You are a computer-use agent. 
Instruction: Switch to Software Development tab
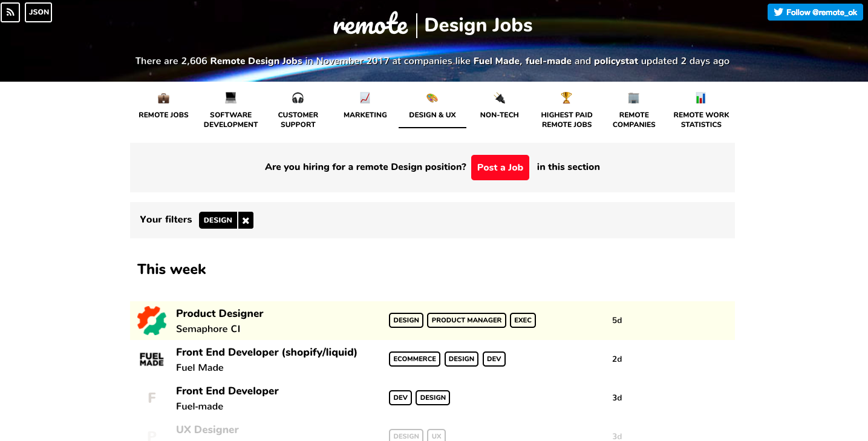pos(230,120)
